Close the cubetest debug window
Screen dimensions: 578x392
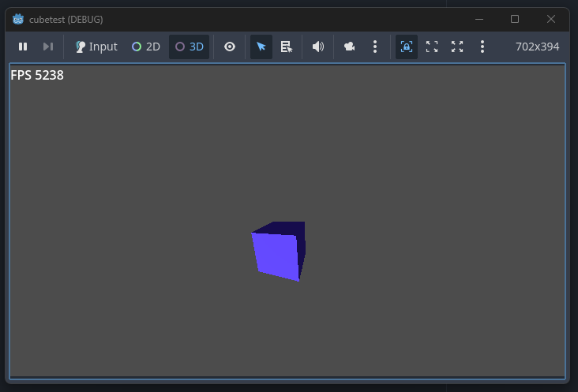pyautogui.click(x=550, y=19)
